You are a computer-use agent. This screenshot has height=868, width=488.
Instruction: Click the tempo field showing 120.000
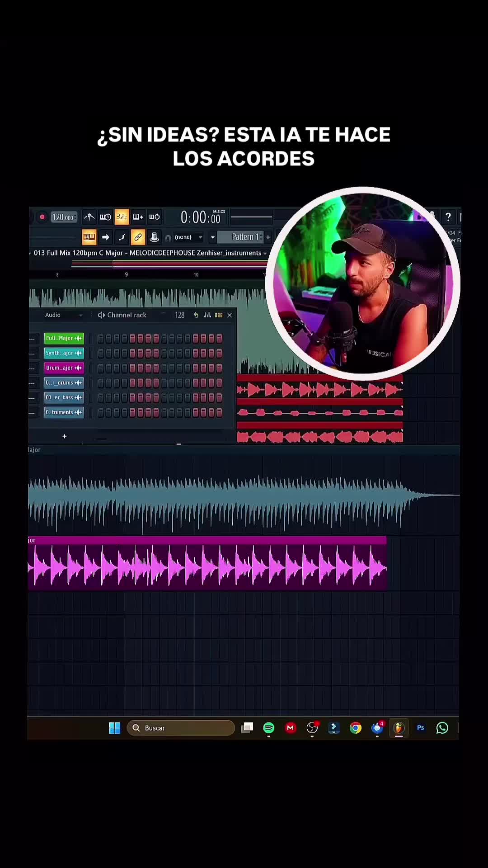[x=63, y=217]
